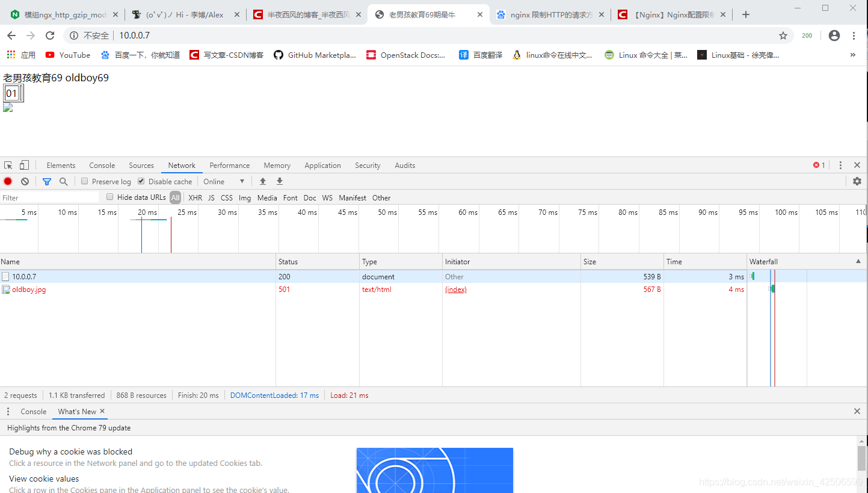Filter requests by JS

click(211, 197)
